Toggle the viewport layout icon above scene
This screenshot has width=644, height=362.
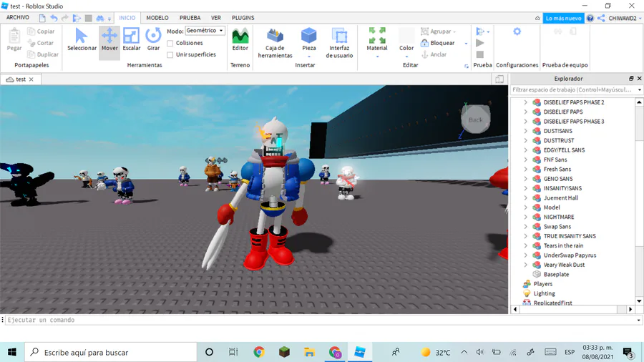tap(499, 79)
